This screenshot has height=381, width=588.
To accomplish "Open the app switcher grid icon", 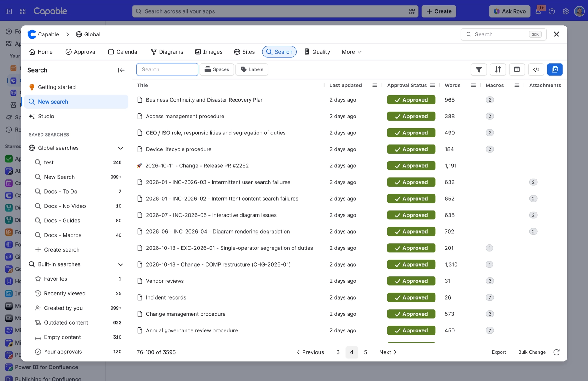I will 23,11.
